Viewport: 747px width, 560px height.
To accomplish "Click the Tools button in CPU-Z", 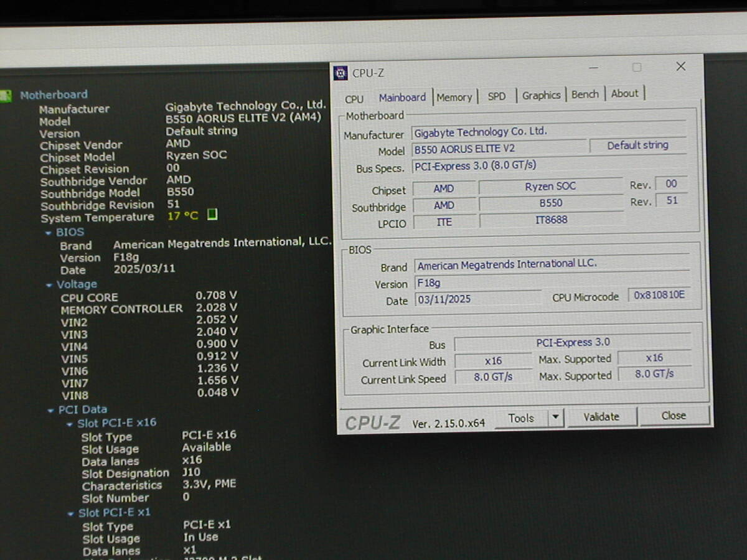I will click(521, 418).
